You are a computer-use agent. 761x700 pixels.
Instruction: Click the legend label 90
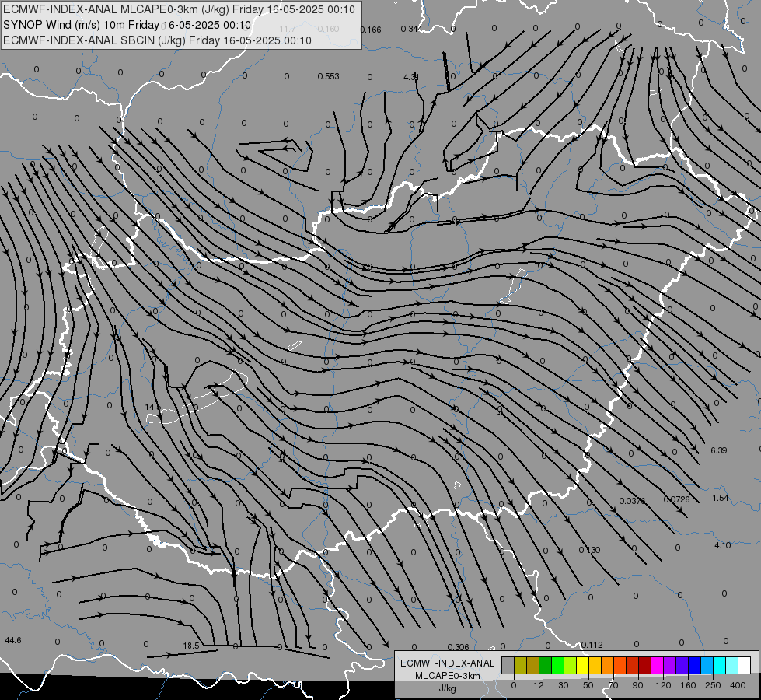point(637,685)
